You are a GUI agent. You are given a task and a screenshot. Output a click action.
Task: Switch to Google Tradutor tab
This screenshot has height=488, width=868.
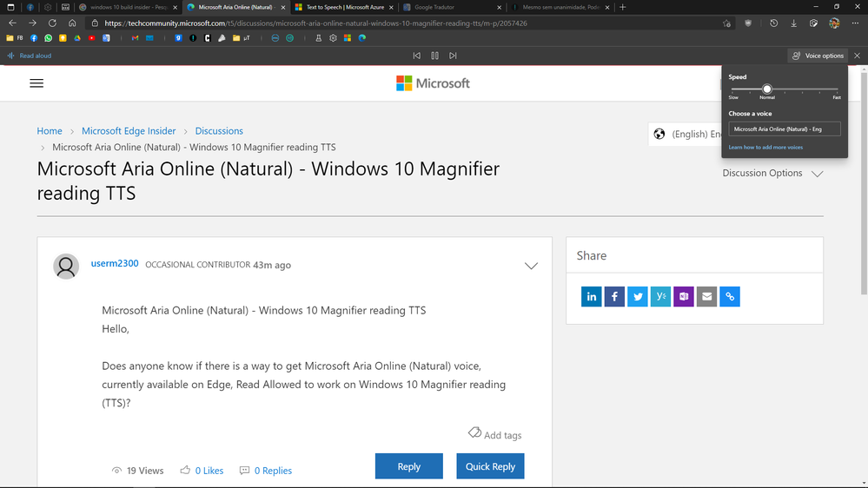[x=452, y=7]
